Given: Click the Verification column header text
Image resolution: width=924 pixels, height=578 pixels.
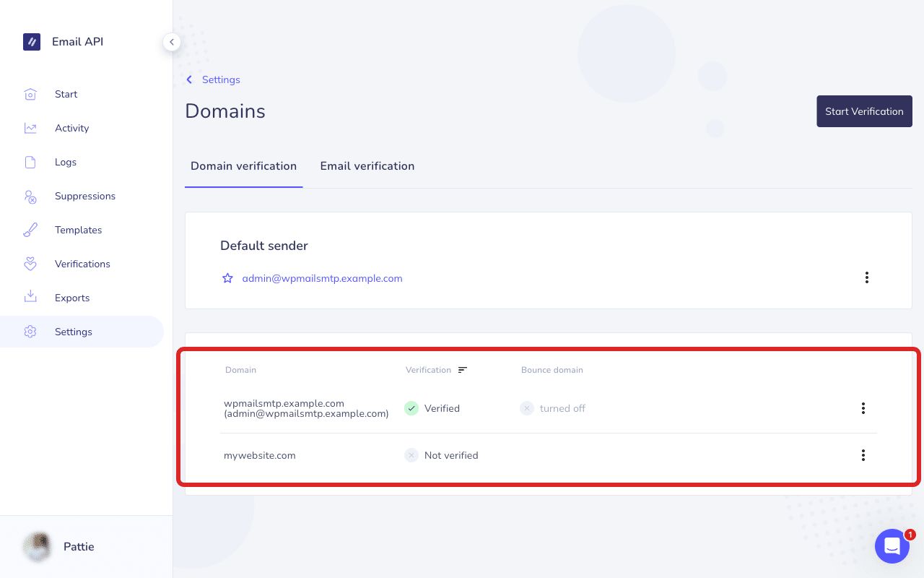Looking at the screenshot, I should 428,370.
